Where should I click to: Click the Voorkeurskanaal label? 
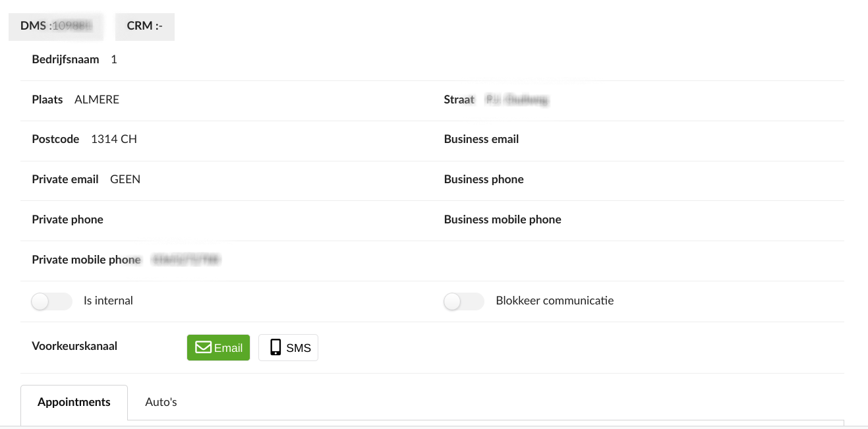(74, 346)
